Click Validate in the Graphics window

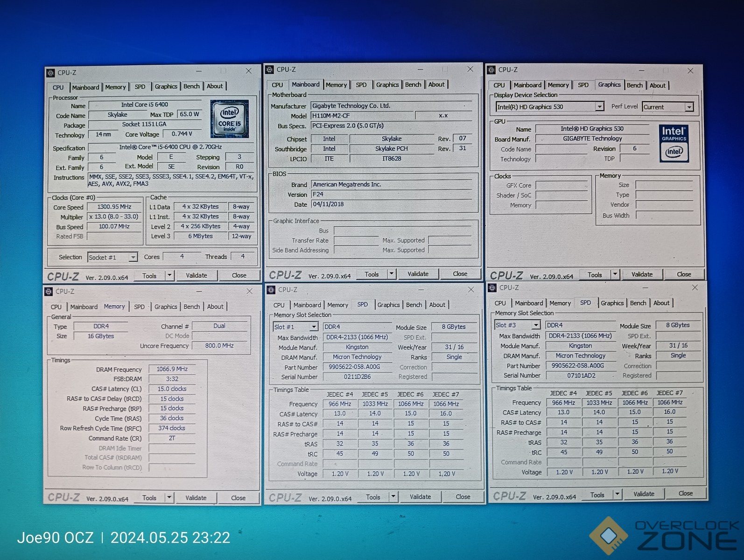pos(642,274)
